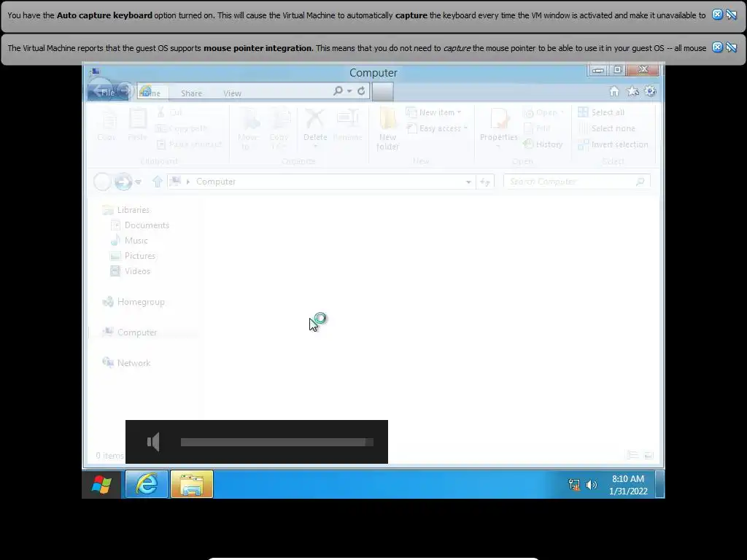The width and height of the screenshot is (747, 560).
Task: Click the volume level slider bar
Action: coord(276,442)
